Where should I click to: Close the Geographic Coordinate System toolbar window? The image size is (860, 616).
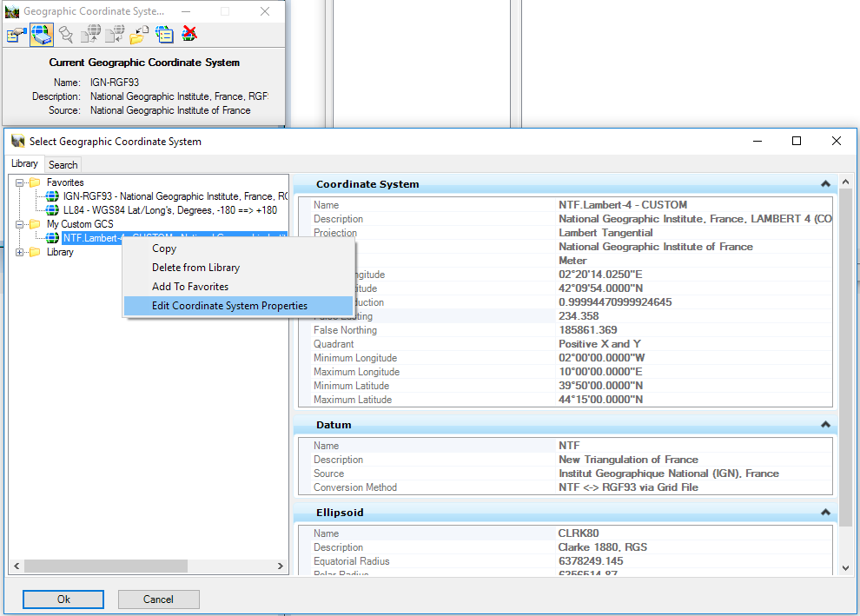265,11
